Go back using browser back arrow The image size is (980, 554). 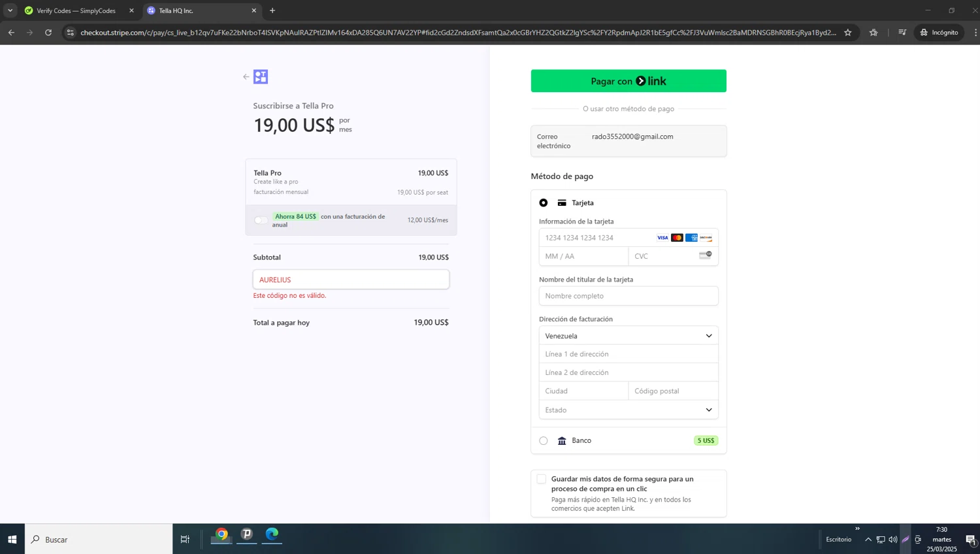point(11,32)
